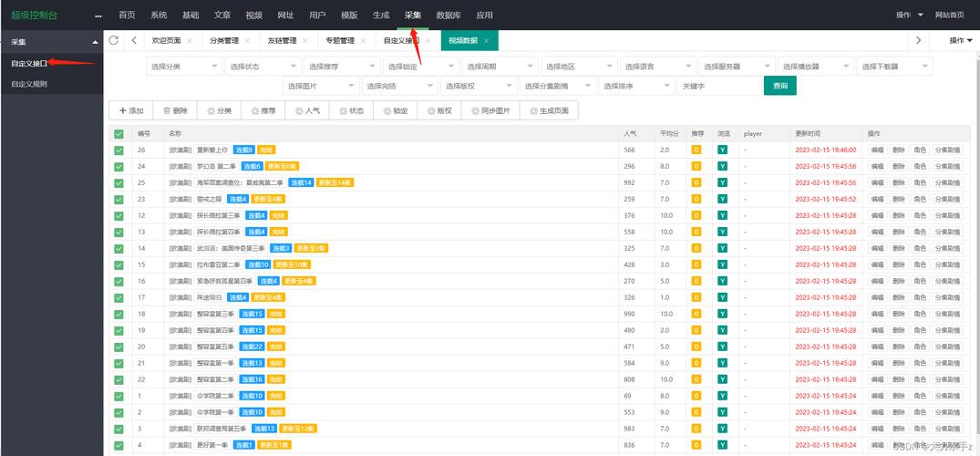Click the 更新至14集 tag in row 25

pyautogui.click(x=335, y=182)
